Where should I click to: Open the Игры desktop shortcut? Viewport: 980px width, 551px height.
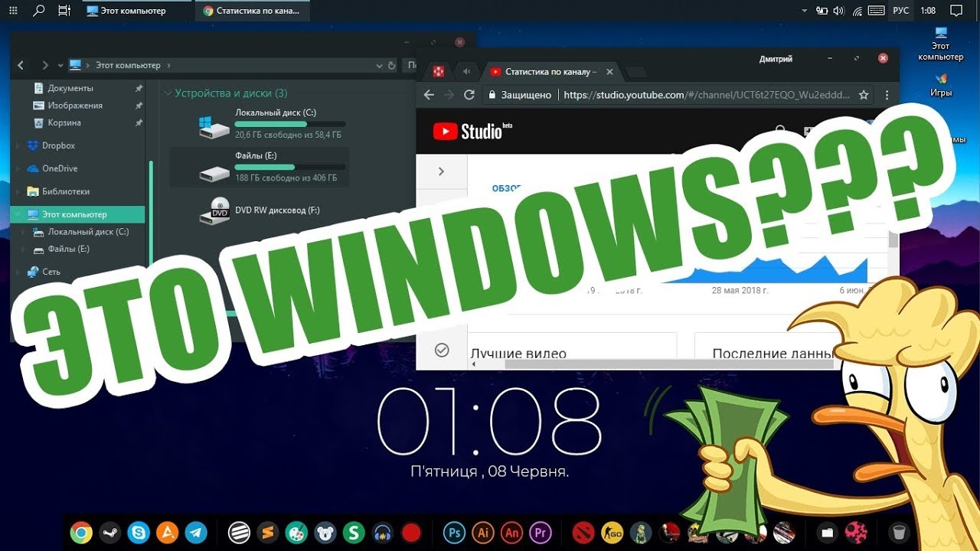941,84
